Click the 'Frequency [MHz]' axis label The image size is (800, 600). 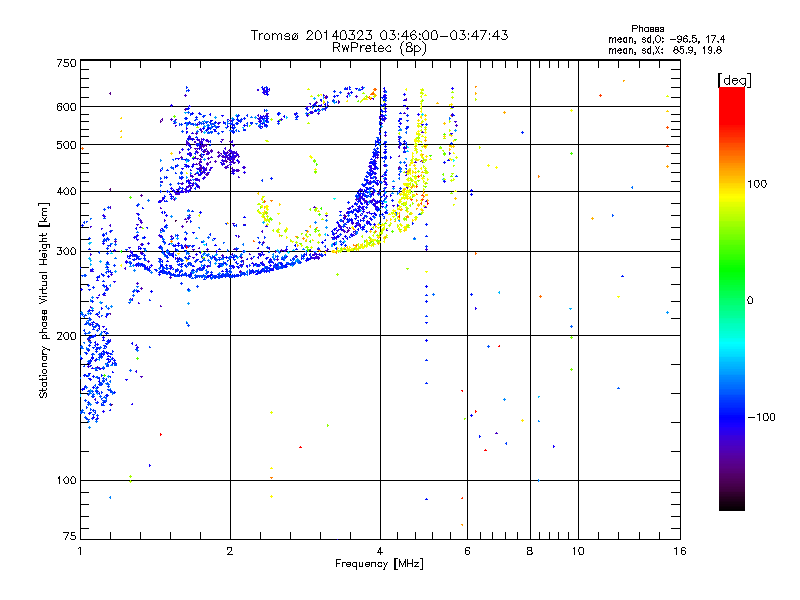(x=379, y=564)
